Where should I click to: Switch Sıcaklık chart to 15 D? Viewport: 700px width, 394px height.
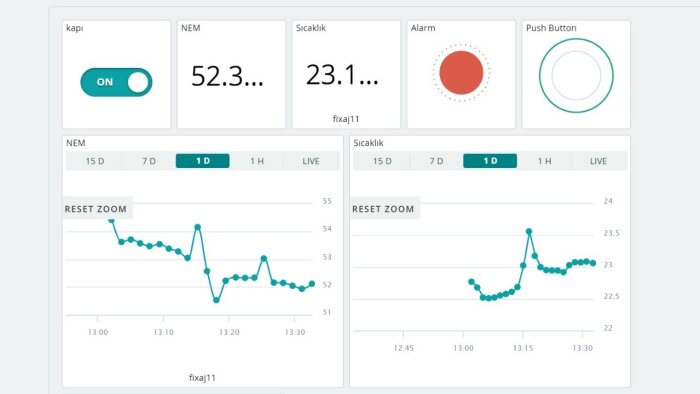[x=382, y=161]
